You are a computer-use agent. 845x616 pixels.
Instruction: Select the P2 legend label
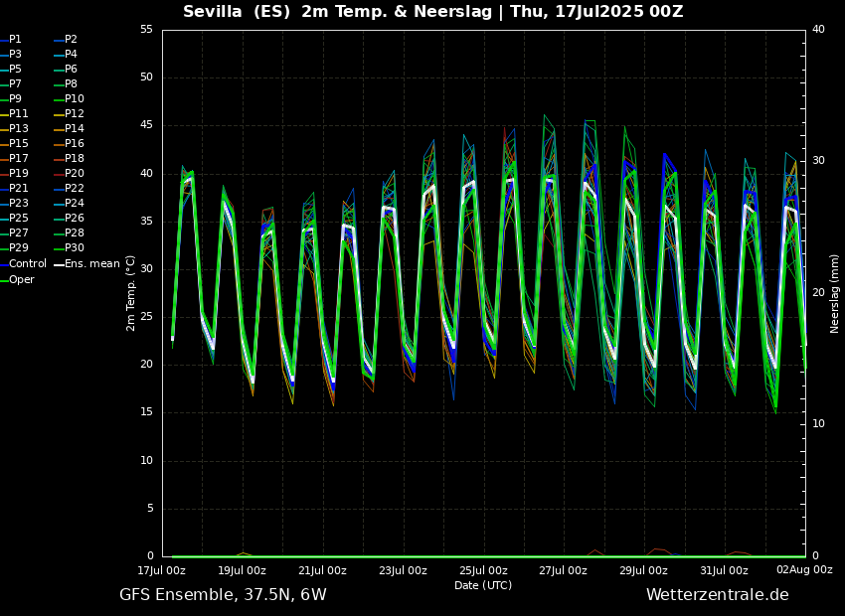(71, 40)
